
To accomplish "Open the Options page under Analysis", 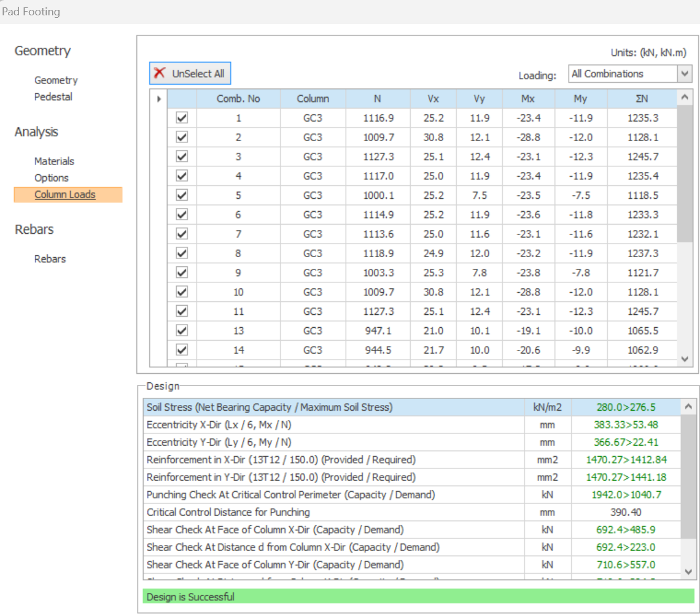I will point(52,178).
